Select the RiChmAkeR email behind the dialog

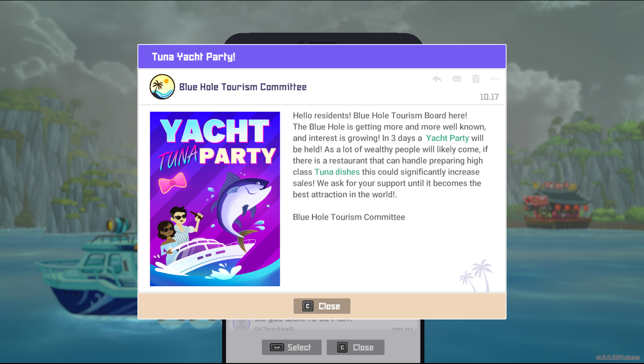pyautogui.click(x=322, y=325)
